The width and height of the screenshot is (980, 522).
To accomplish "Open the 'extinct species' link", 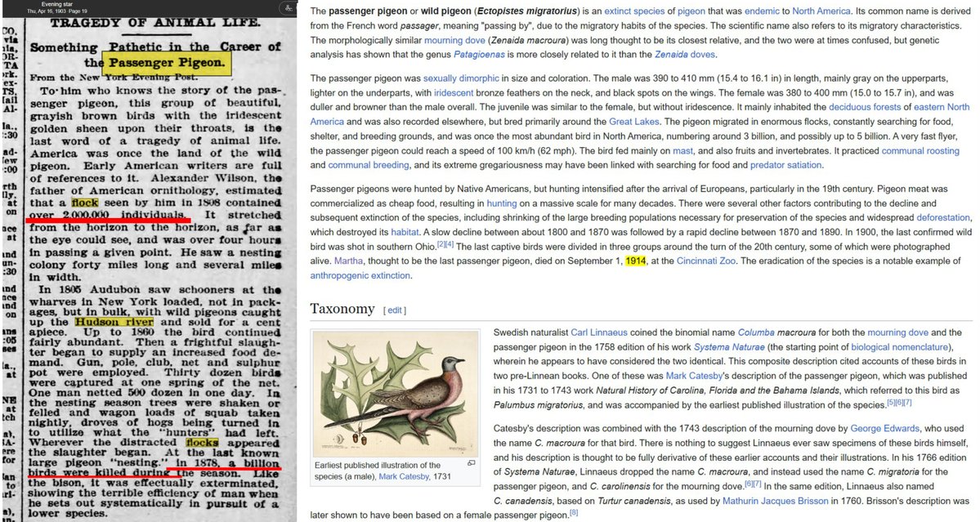I will click(x=635, y=11).
